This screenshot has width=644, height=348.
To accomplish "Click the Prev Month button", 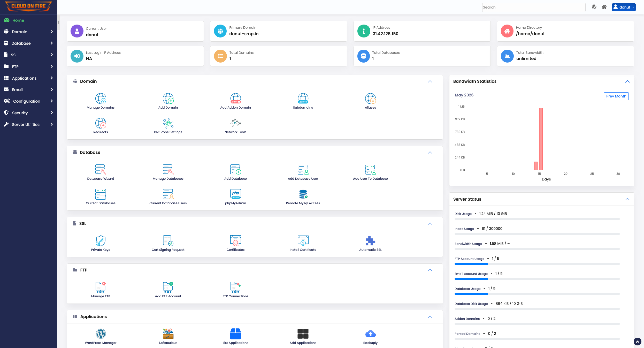I will [616, 96].
